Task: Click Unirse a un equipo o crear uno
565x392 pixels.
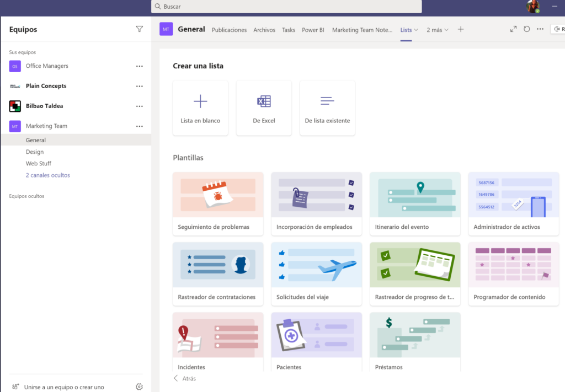Action: pyautogui.click(x=64, y=387)
